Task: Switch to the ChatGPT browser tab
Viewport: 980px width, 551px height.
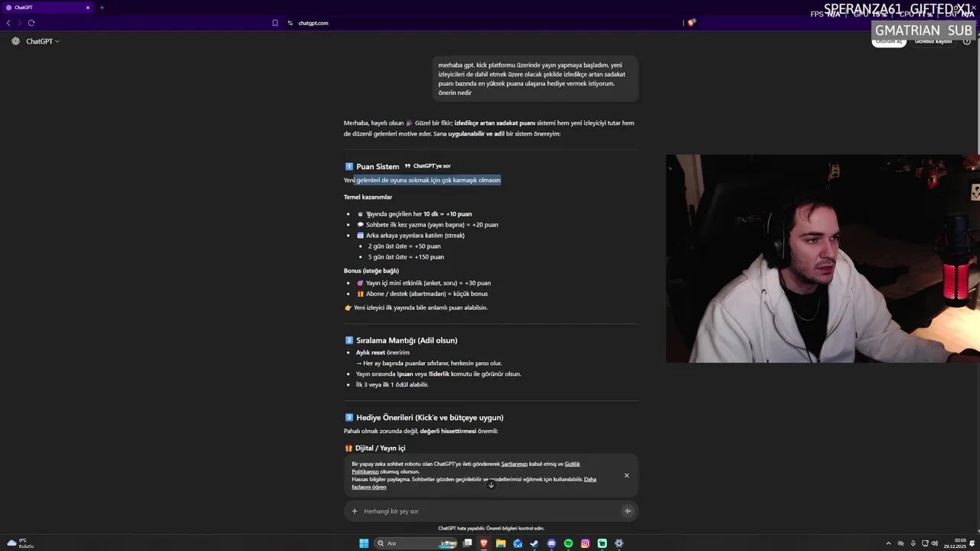Action: [x=47, y=8]
